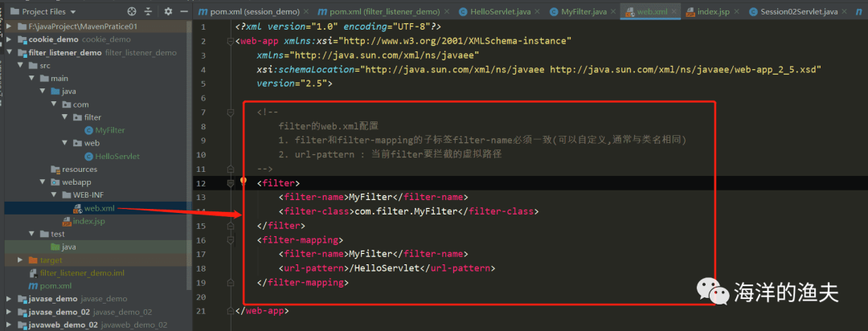868x331 pixels.
Task: Expand the cookie_demo module
Action: [10, 39]
